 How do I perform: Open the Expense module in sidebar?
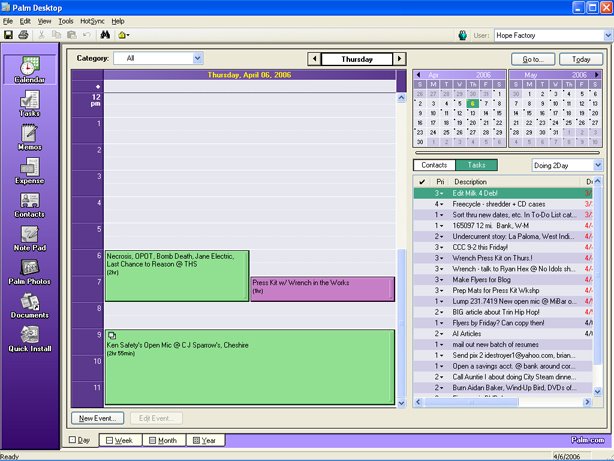(30, 171)
